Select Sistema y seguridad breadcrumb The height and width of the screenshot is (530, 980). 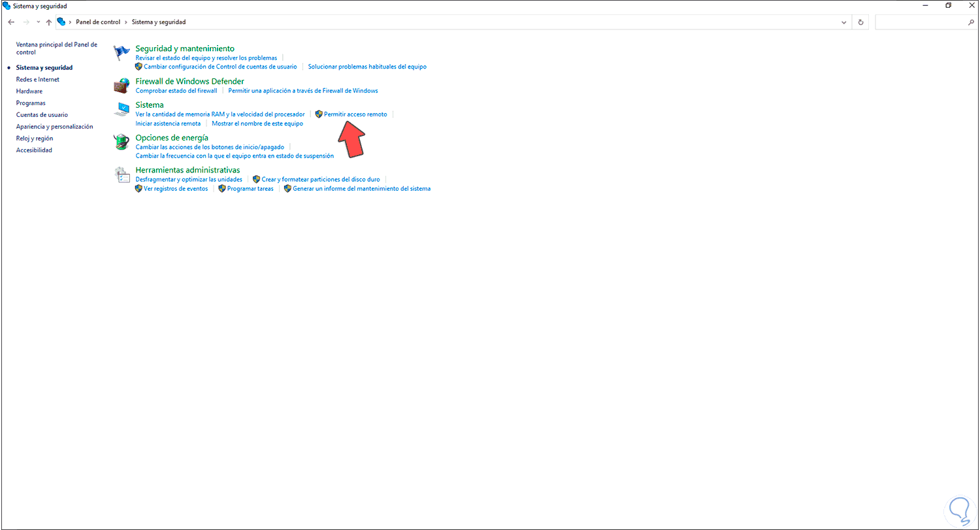point(159,22)
